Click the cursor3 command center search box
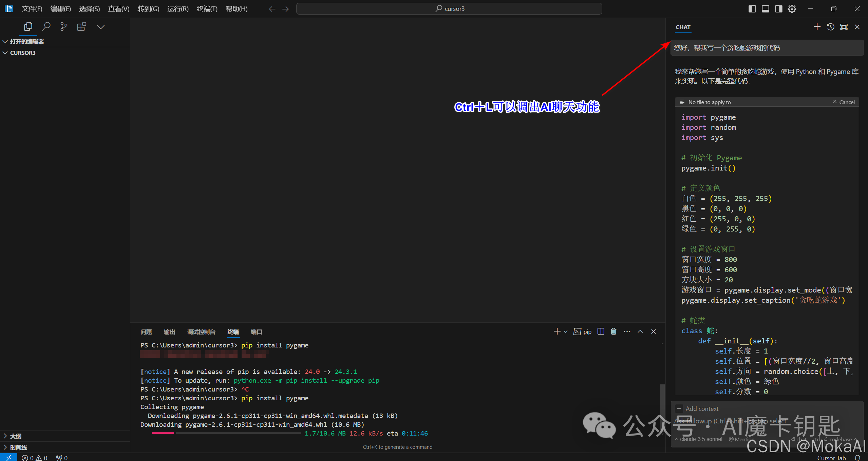Image resolution: width=868 pixels, height=461 pixels. pos(449,9)
